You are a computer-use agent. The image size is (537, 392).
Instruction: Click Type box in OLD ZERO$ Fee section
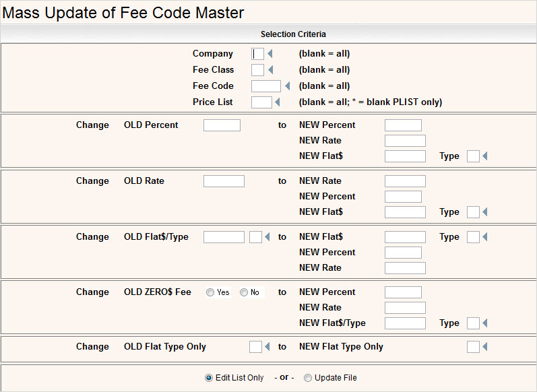[x=473, y=323]
